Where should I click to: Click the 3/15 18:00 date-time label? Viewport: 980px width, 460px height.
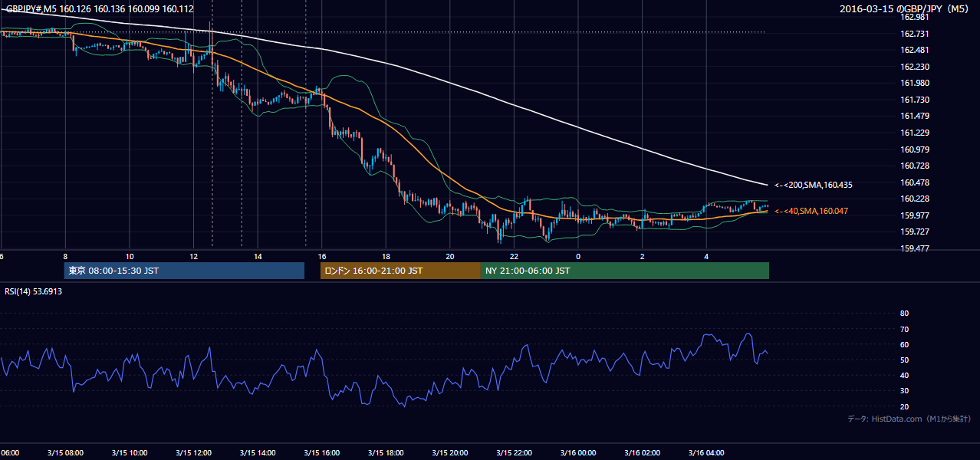386,452
